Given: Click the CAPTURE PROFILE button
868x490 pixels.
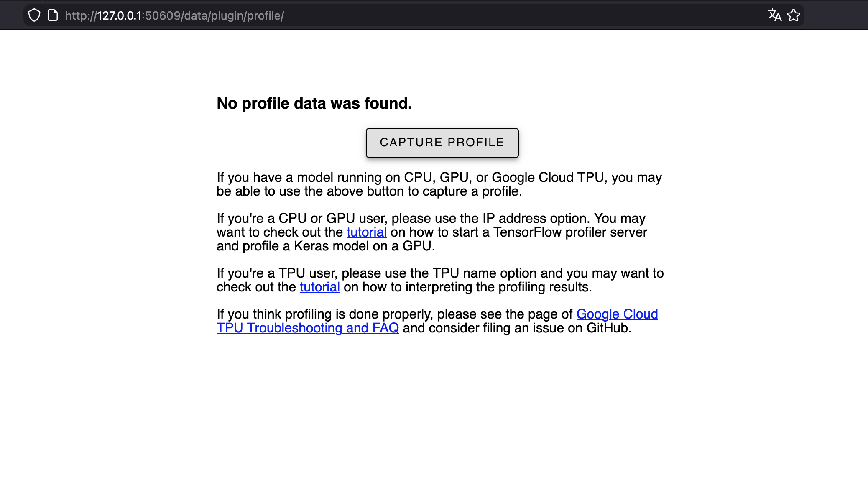Looking at the screenshot, I should (442, 142).
